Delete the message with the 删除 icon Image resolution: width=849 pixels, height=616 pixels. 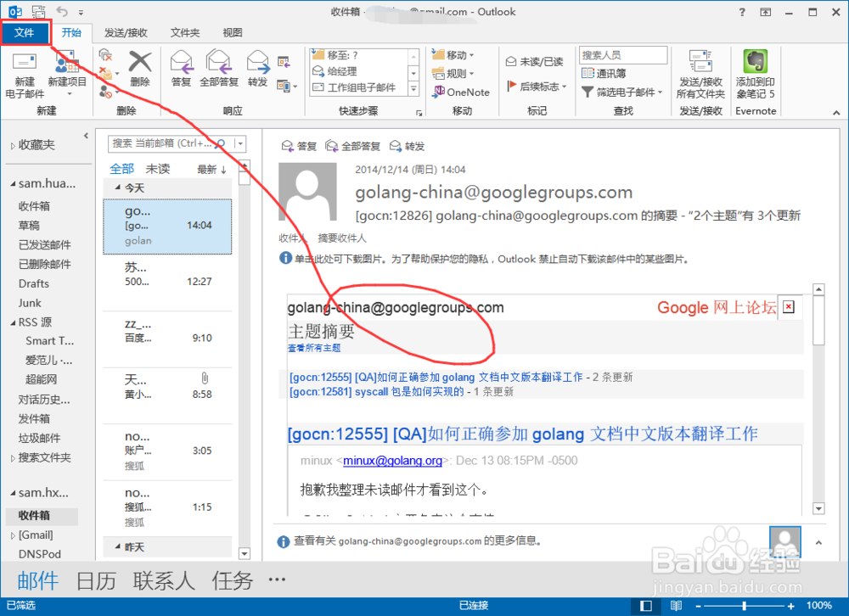click(140, 70)
